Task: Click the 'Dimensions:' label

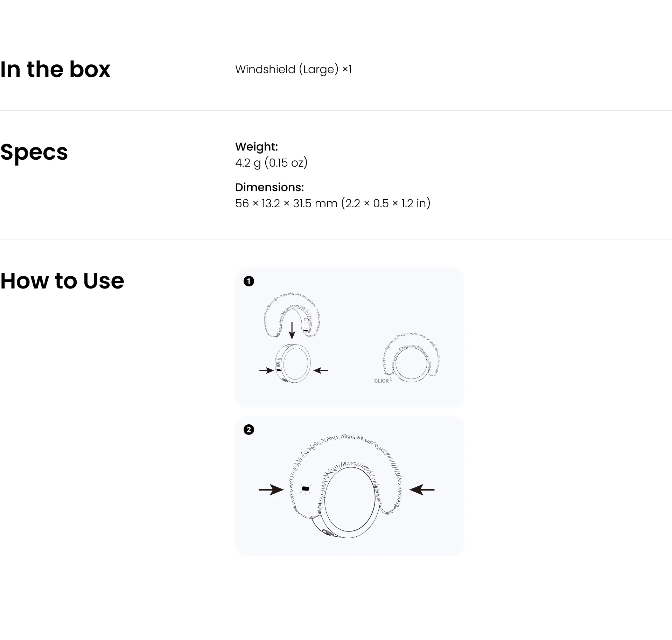Action: click(269, 187)
